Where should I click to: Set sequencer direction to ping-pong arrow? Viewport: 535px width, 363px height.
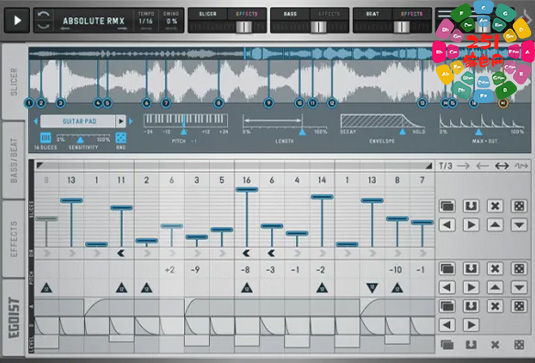tap(502, 166)
